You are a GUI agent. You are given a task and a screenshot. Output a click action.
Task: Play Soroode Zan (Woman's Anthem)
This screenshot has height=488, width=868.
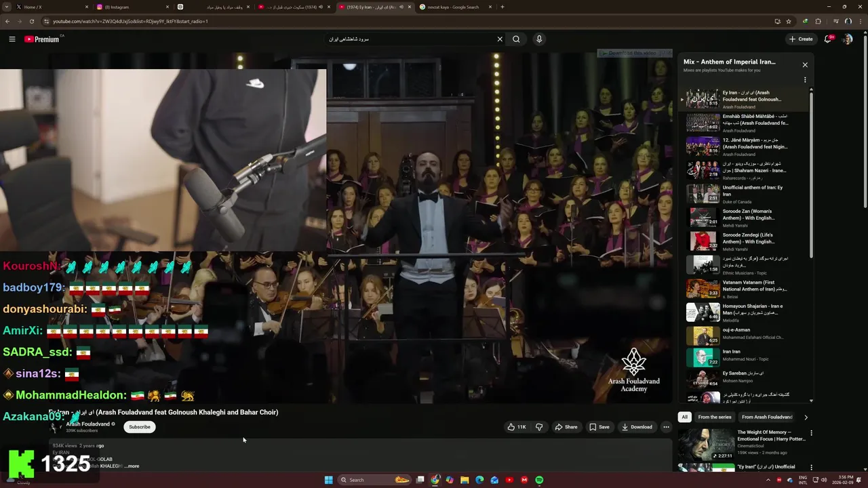click(745, 218)
